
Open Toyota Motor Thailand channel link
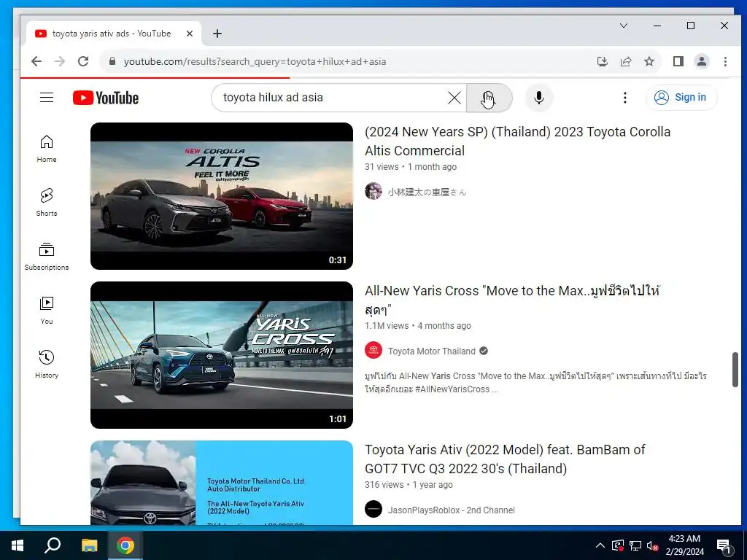[x=432, y=351]
